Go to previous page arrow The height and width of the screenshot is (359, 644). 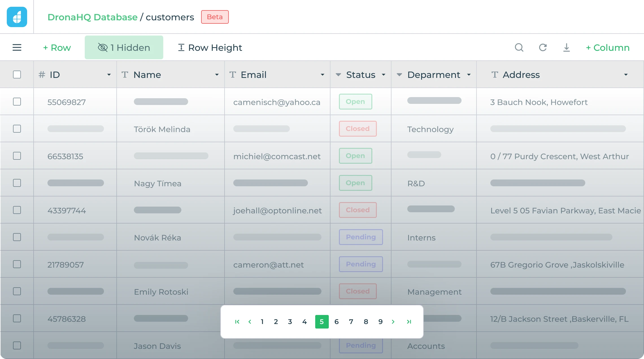[250, 322]
